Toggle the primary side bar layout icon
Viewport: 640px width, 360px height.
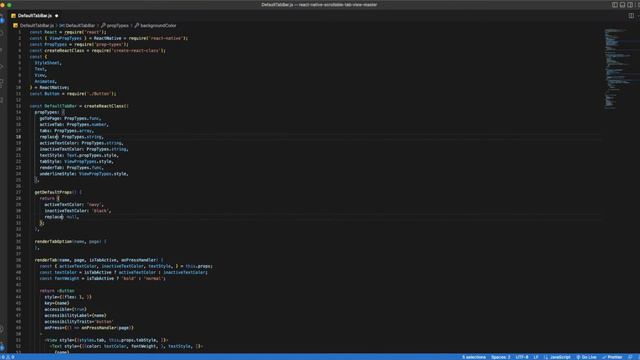[615, 5]
